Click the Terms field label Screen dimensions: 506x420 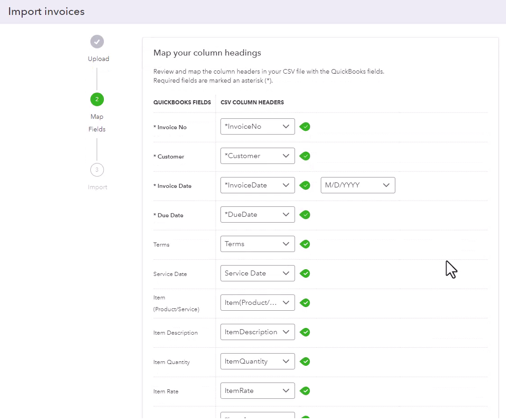point(161,244)
